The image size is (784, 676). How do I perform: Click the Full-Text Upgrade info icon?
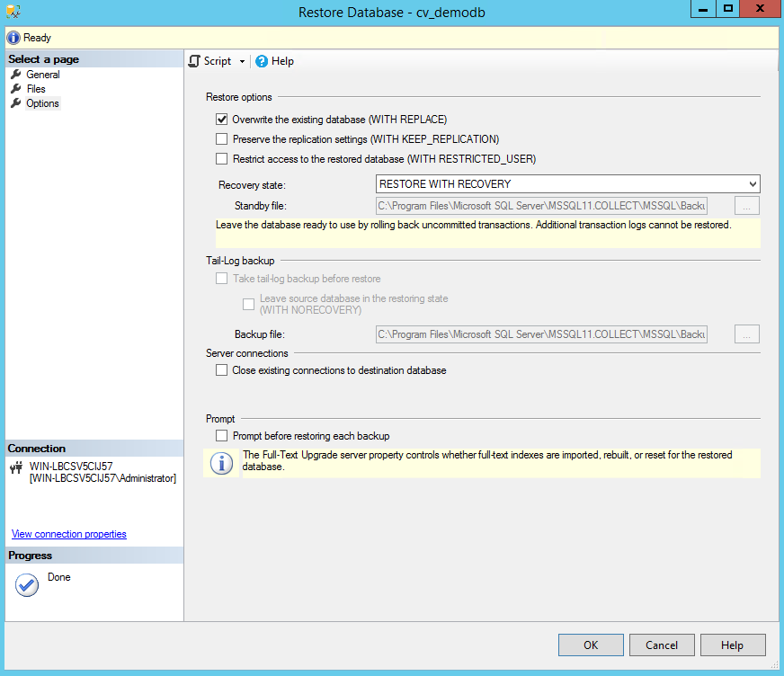pyautogui.click(x=221, y=463)
